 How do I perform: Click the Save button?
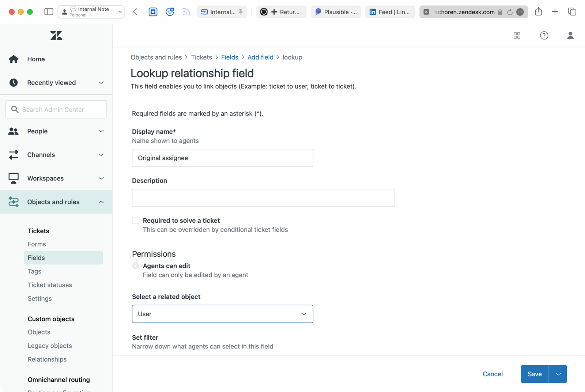[x=534, y=374]
